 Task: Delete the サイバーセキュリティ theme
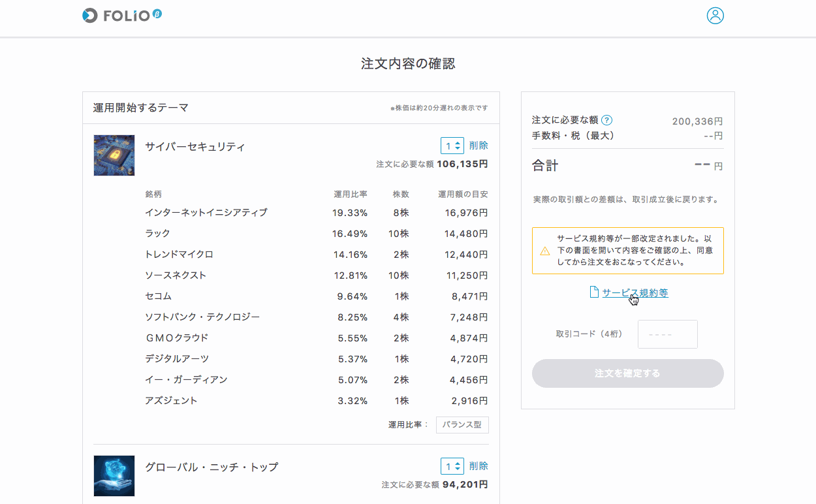[x=479, y=146]
